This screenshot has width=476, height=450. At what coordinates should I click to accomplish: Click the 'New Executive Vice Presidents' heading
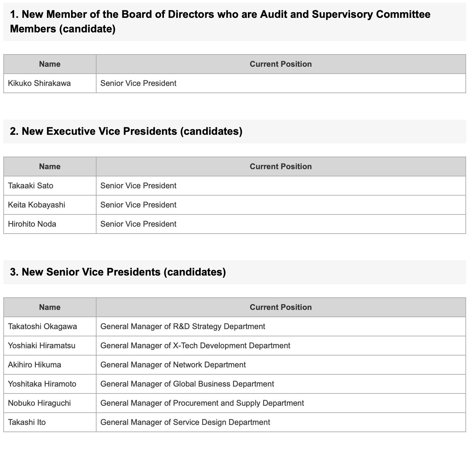126,131
